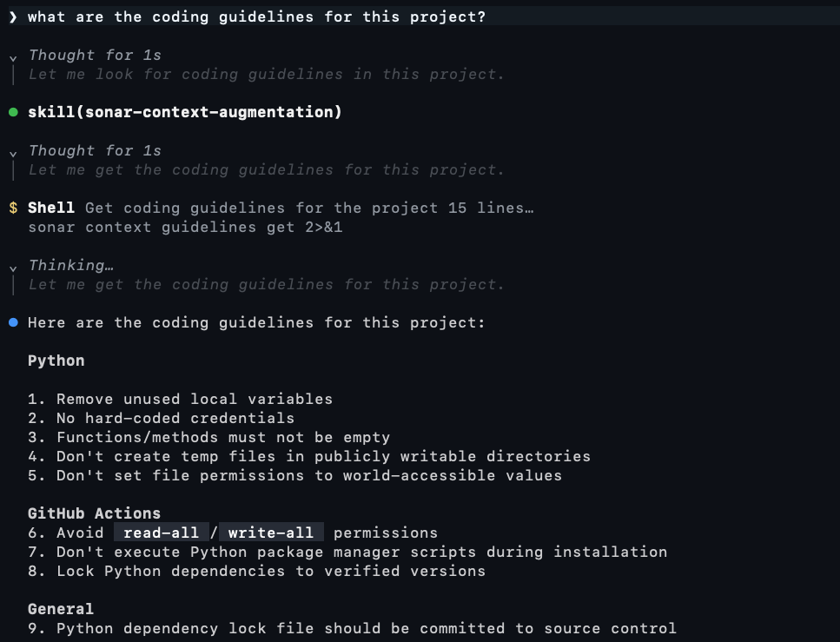The height and width of the screenshot is (642, 840).
Task: Click the 'General' section heading
Action: tap(61, 609)
